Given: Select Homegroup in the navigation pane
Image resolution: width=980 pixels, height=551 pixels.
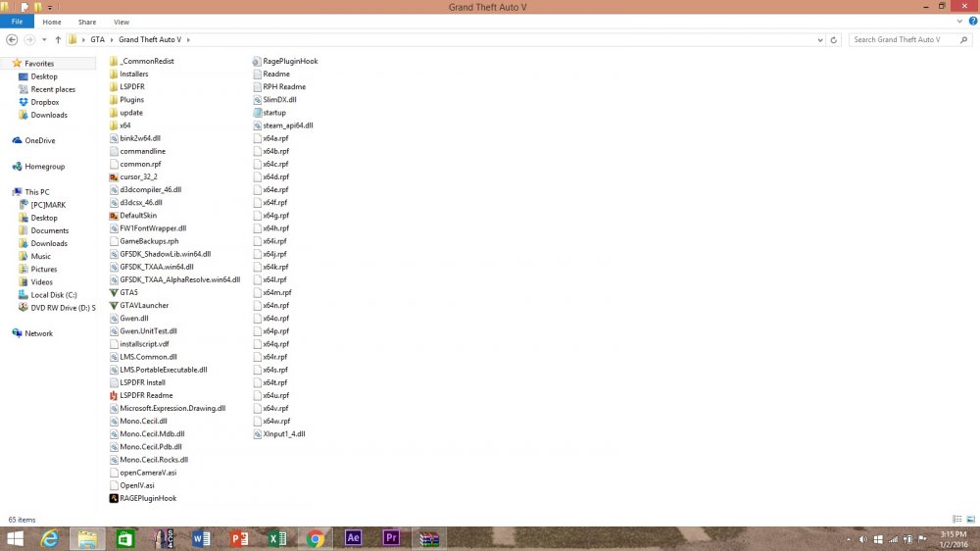Looking at the screenshot, I should coord(44,167).
